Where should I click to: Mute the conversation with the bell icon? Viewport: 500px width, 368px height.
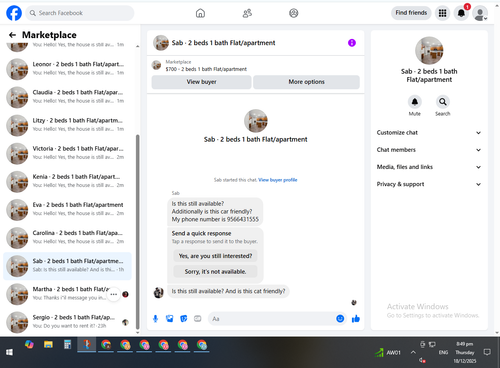(415, 102)
